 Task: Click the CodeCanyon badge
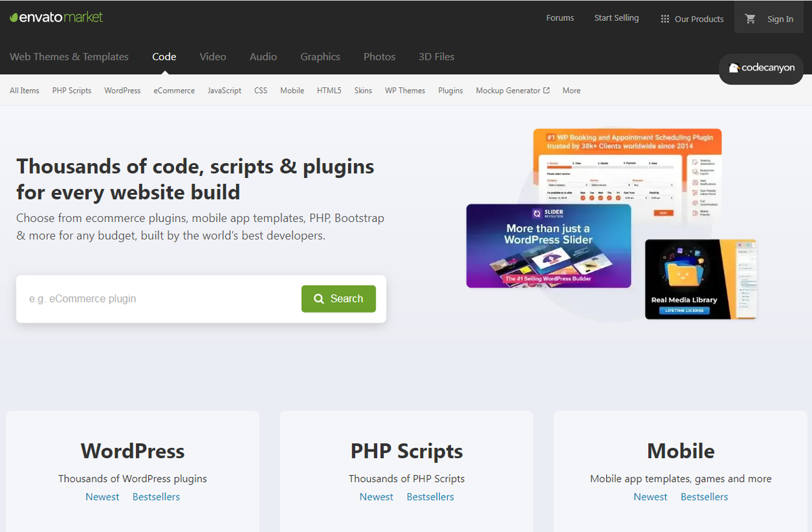(761, 68)
